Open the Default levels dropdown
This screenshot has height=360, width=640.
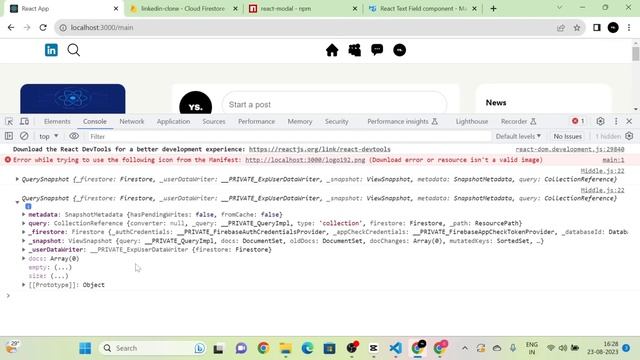click(x=518, y=136)
